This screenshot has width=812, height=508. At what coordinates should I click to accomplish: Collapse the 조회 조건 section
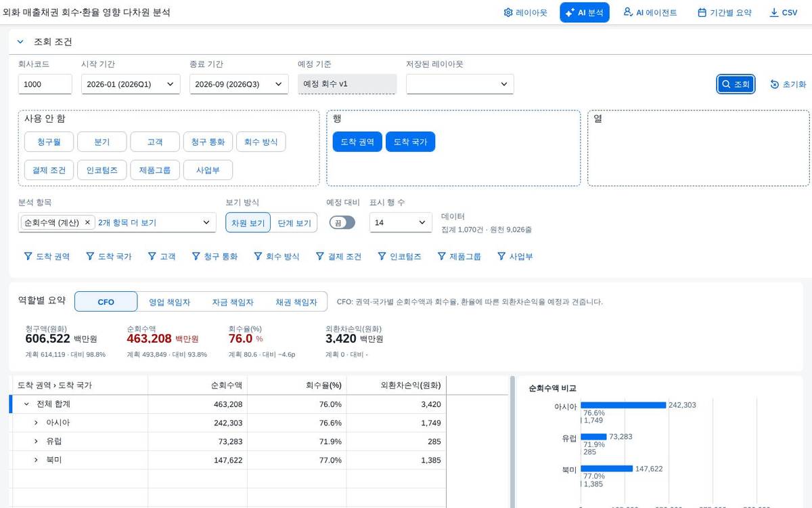click(20, 42)
